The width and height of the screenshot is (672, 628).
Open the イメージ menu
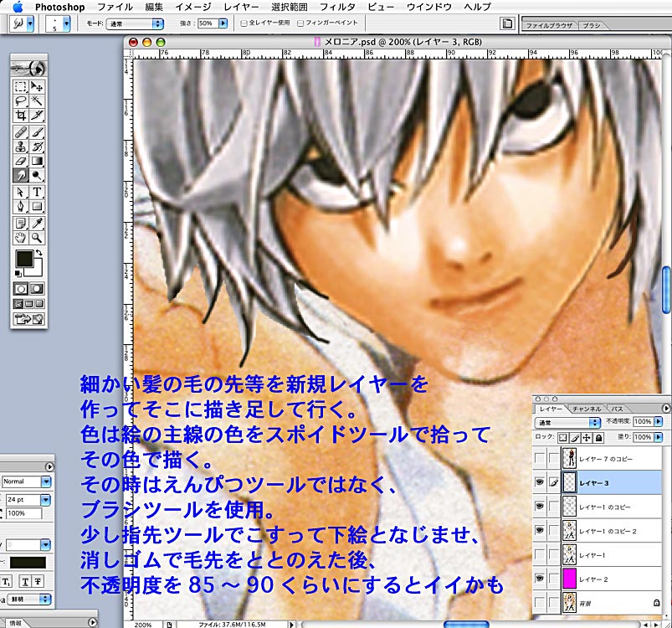pyautogui.click(x=192, y=7)
